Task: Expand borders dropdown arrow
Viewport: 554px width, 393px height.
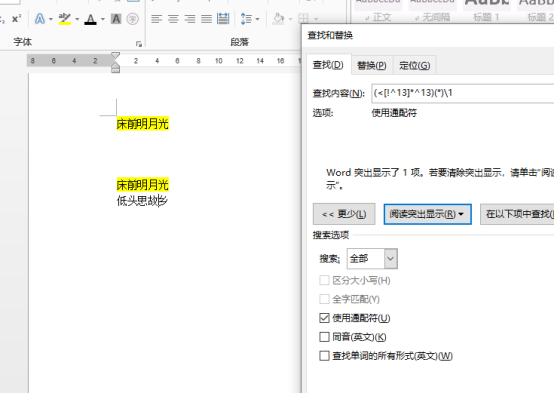Action: click(x=316, y=19)
